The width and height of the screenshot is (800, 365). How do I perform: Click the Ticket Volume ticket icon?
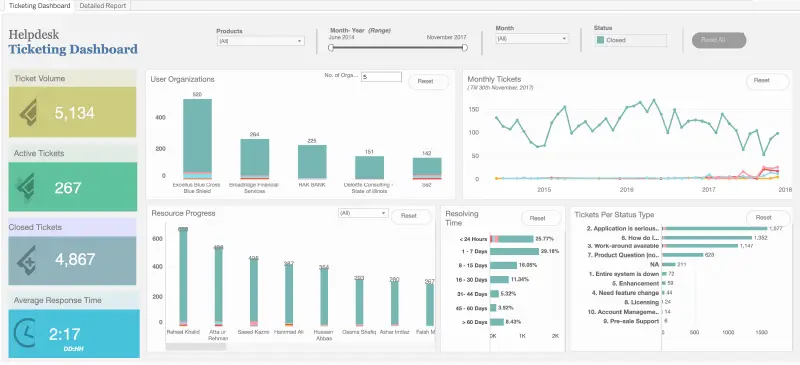click(x=29, y=112)
